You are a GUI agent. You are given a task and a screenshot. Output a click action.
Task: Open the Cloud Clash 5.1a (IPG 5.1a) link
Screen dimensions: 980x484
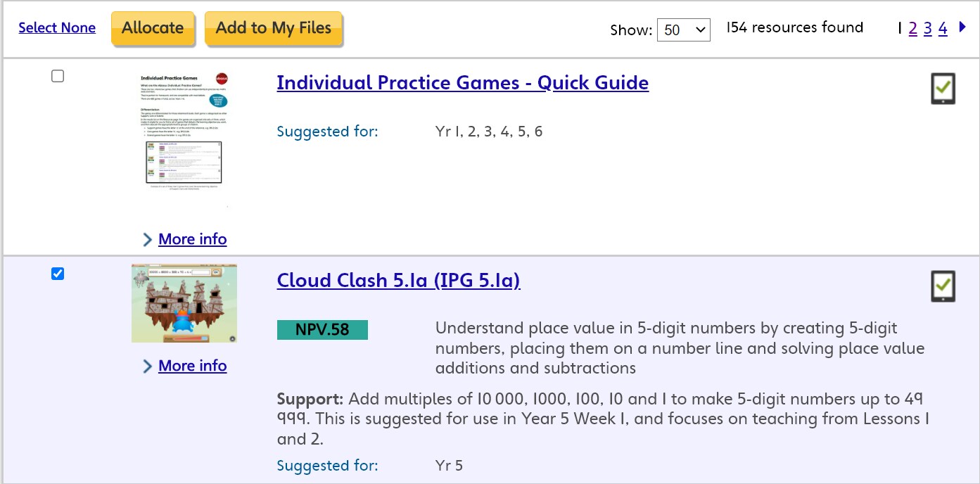tap(398, 281)
